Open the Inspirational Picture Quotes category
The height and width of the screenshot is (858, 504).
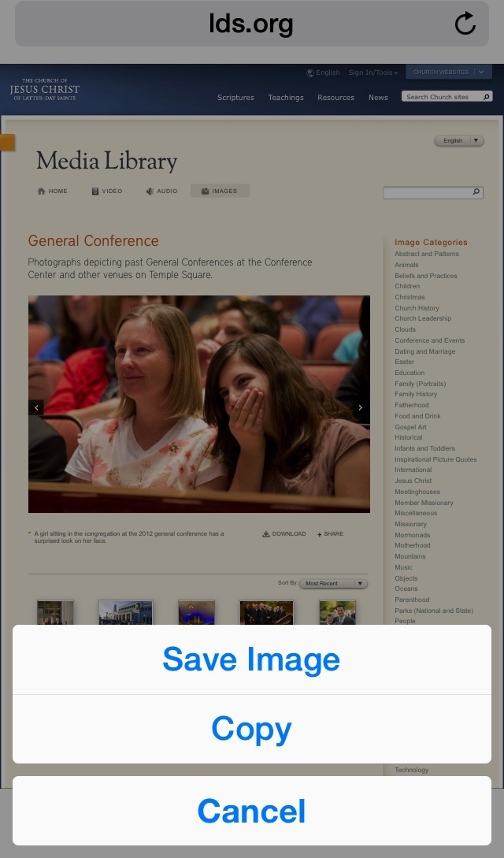(435, 459)
